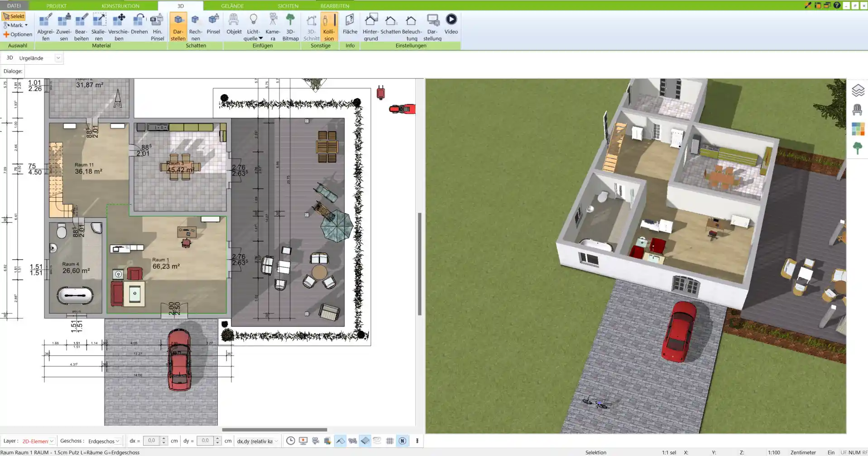This screenshot has height=456, width=868.
Task: Open Darstellung settings
Action: pyautogui.click(x=432, y=27)
